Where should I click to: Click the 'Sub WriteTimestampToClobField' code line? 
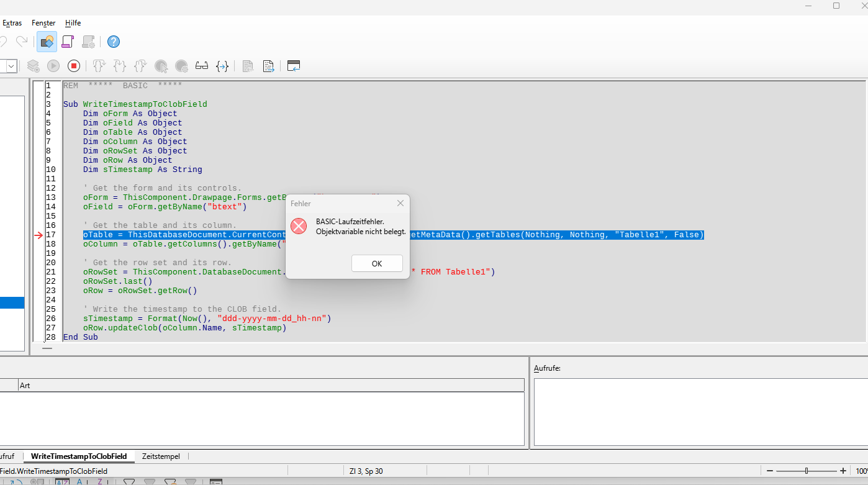pos(135,104)
